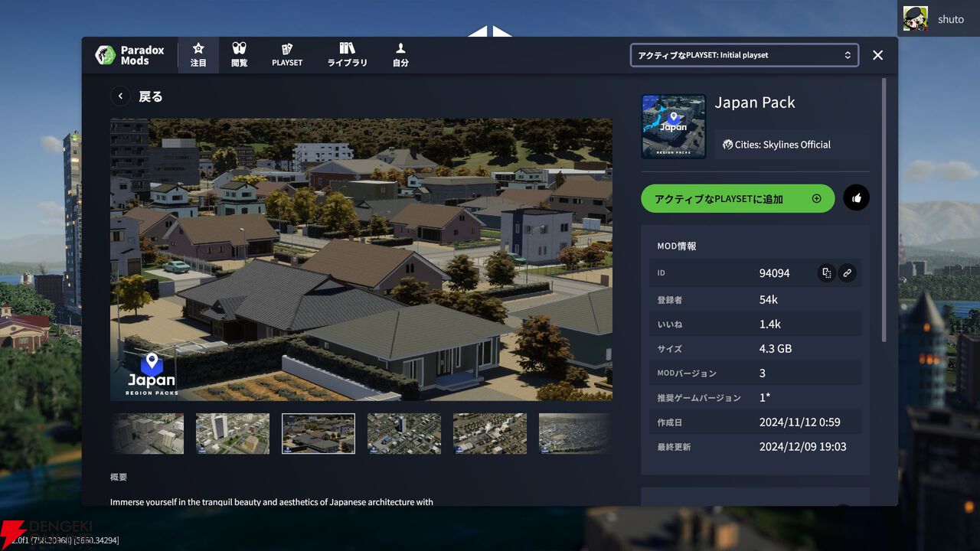Click the 概要 overview heading
The width and height of the screenshot is (980, 551).
119,477
